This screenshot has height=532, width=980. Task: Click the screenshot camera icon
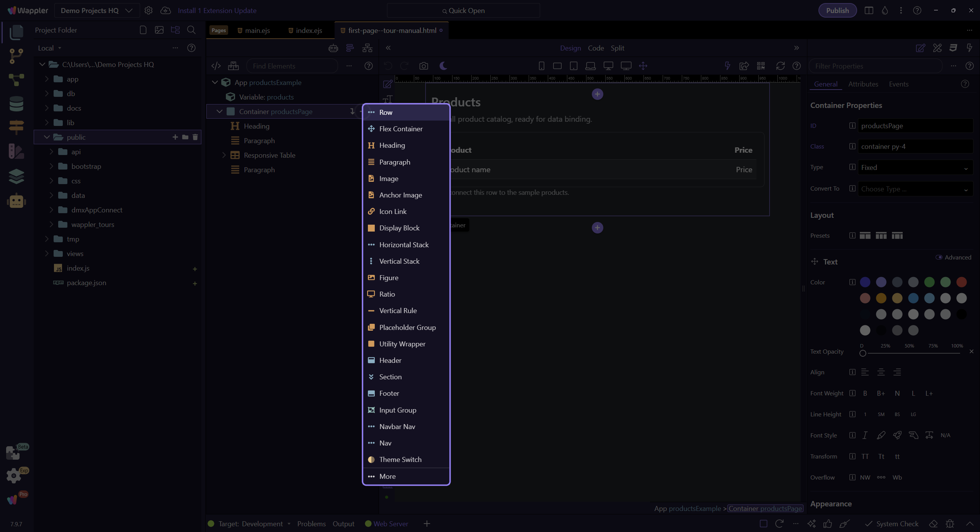[x=423, y=66]
